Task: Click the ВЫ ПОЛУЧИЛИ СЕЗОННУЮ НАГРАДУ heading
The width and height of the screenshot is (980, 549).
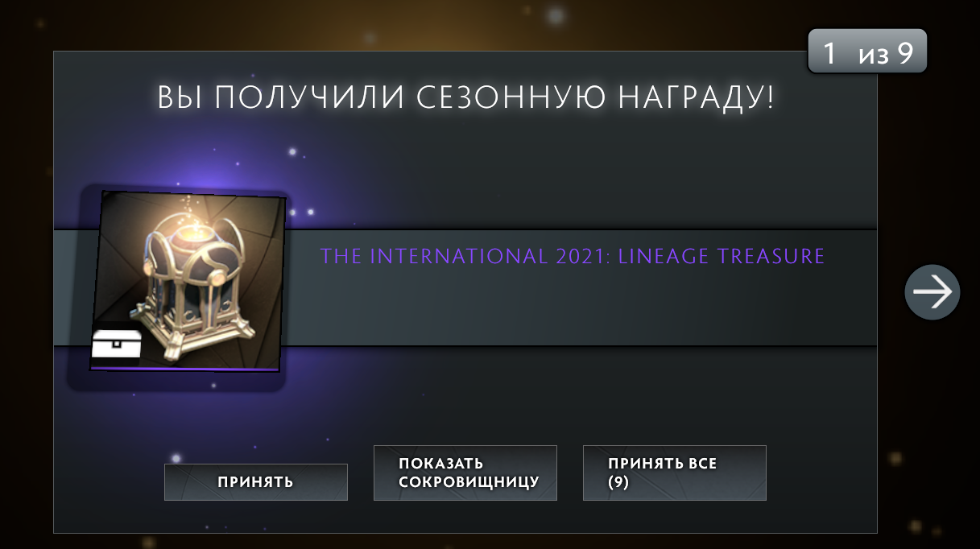Action: point(465,98)
